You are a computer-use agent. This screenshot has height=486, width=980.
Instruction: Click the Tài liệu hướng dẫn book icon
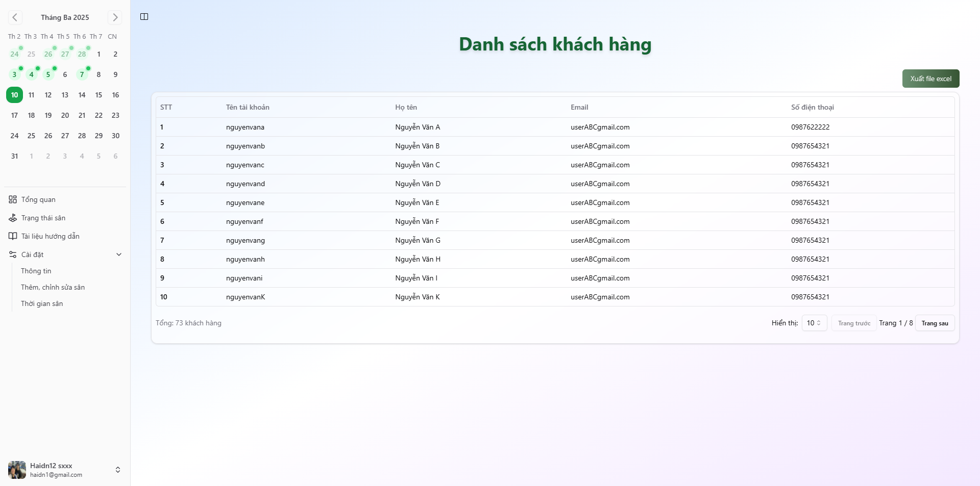(x=13, y=236)
